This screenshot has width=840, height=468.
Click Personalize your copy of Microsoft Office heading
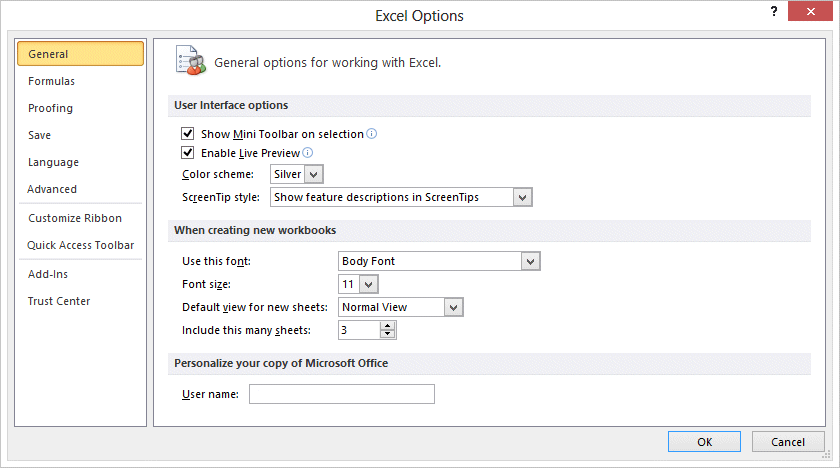point(281,363)
